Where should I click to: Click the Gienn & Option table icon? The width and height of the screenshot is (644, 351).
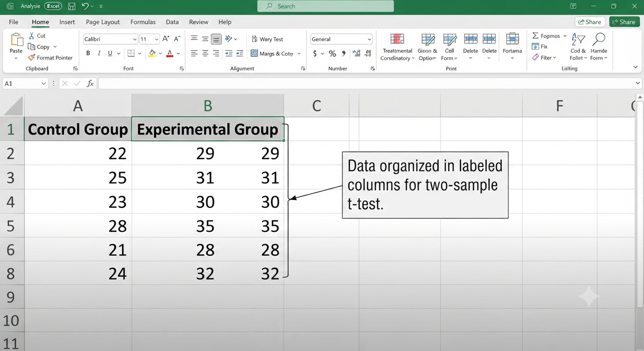point(428,39)
